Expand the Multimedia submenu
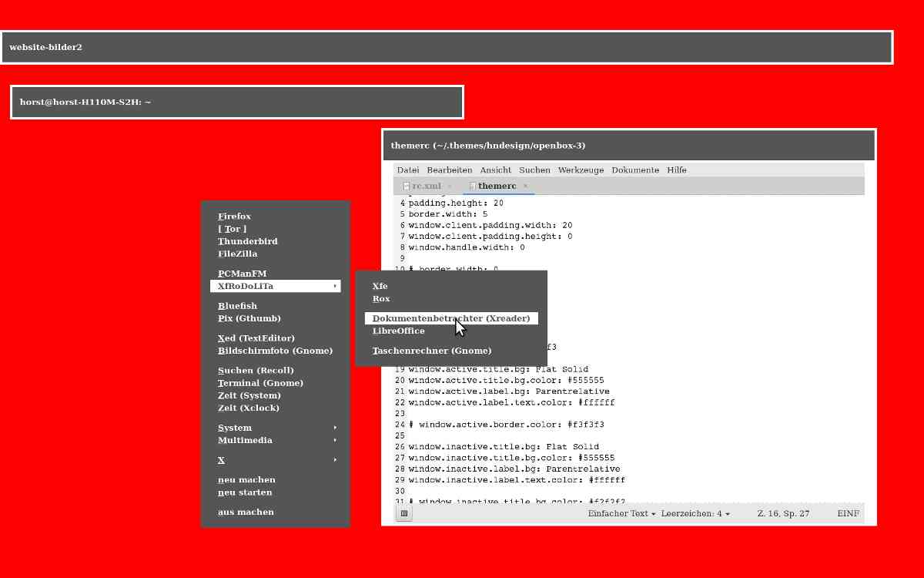This screenshot has height=578, width=924. 275,440
